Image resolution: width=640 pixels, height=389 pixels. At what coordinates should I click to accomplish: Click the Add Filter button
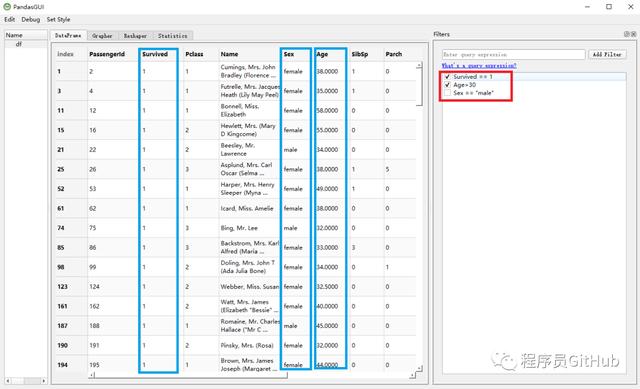tap(607, 54)
